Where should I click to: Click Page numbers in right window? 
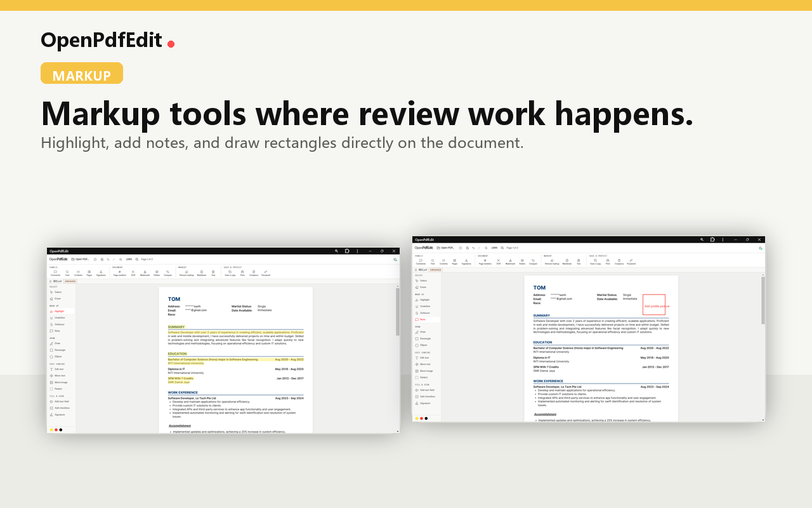click(485, 261)
